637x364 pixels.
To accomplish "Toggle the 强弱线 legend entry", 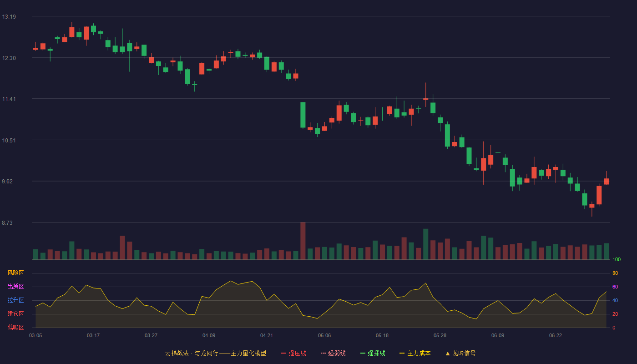I will [333, 353].
